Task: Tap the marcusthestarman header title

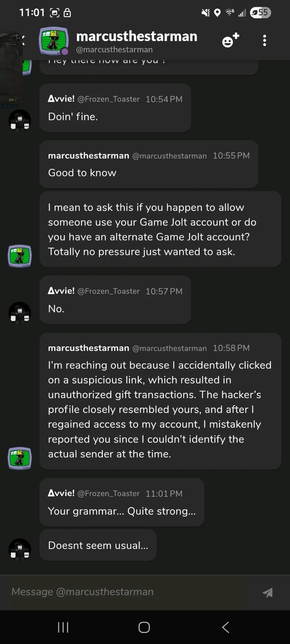Action: [136, 36]
